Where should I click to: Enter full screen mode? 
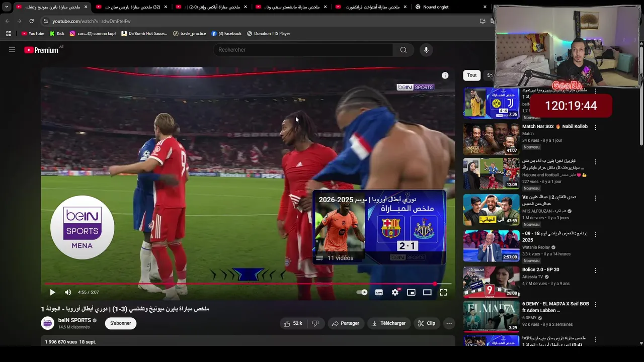coord(443,292)
